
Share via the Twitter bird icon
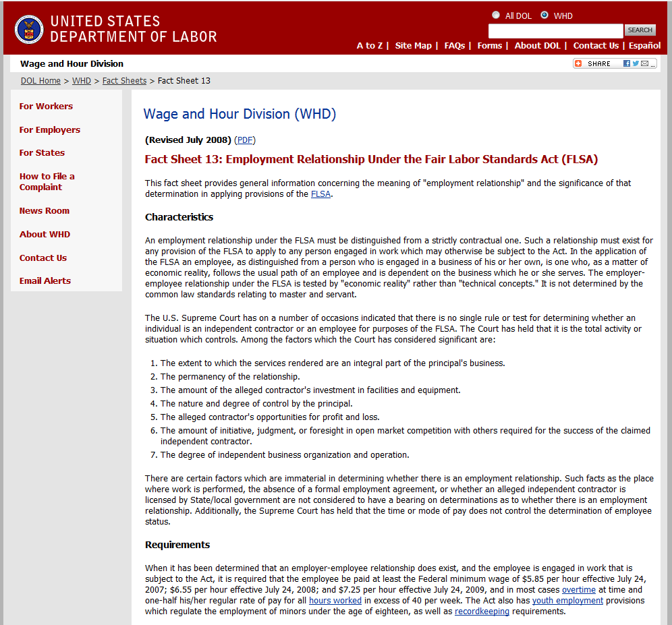(x=636, y=63)
